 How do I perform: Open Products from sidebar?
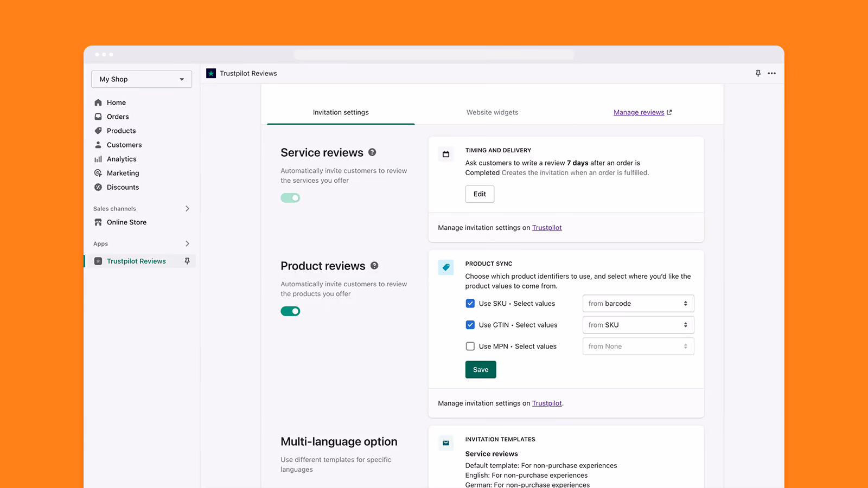point(121,131)
